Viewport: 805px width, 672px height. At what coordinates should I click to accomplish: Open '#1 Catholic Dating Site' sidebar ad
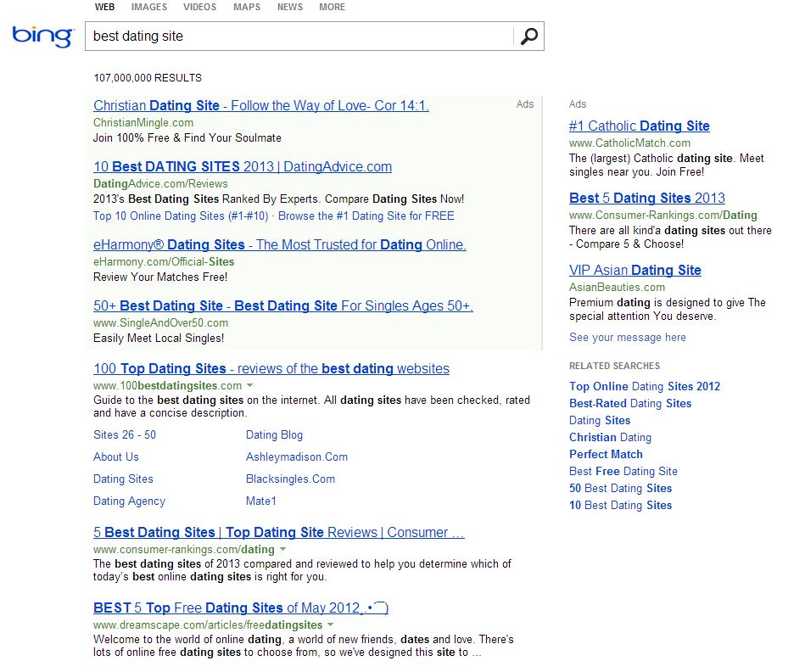(640, 126)
